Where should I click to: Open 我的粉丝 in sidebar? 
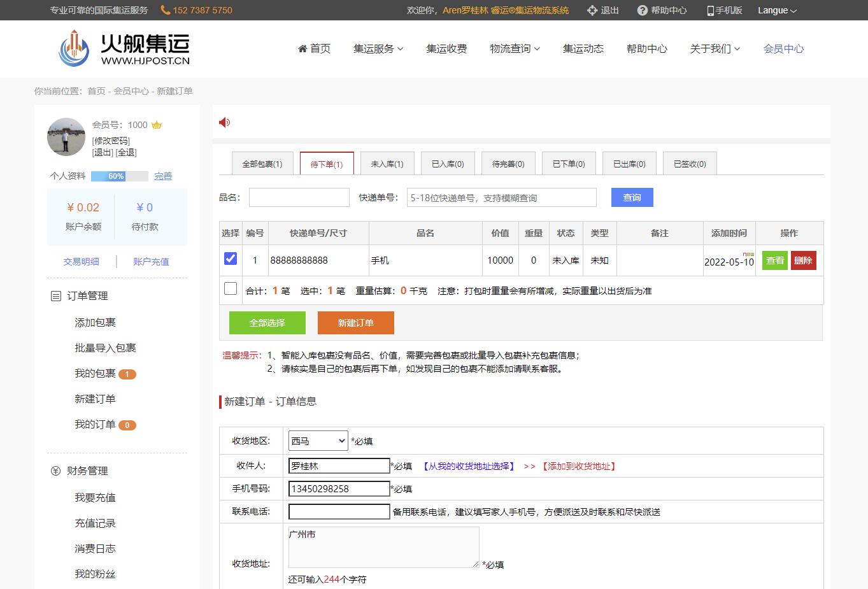tap(95, 574)
